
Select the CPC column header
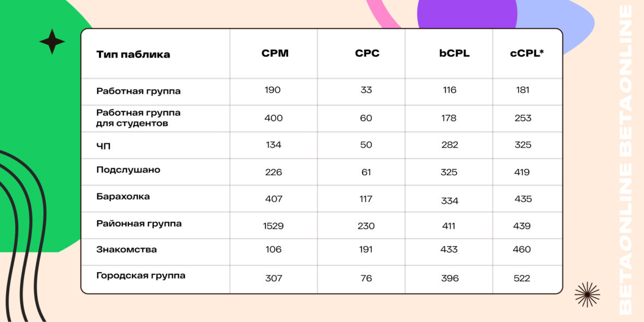[x=367, y=54]
